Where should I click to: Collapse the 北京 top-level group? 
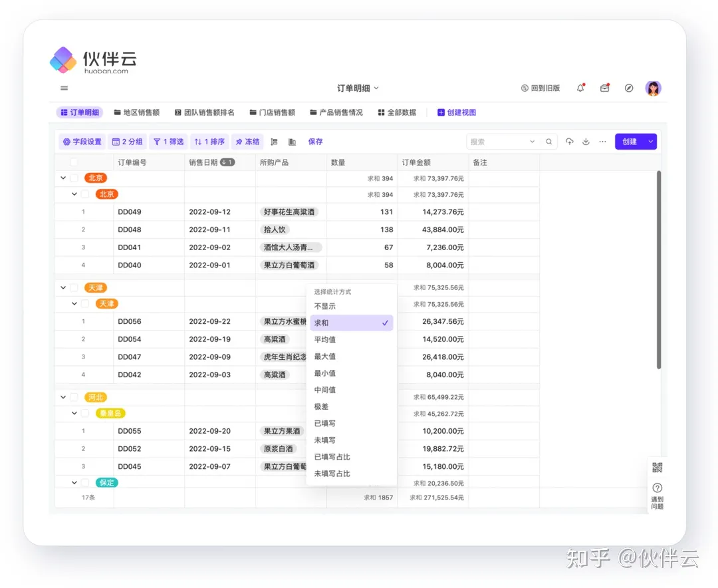tap(63, 178)
